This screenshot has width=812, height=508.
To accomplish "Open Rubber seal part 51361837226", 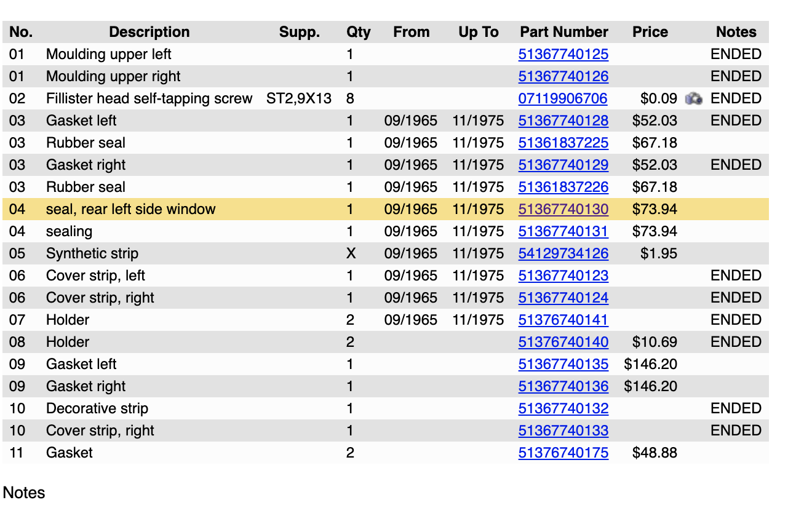I will [x=563, y=187].
